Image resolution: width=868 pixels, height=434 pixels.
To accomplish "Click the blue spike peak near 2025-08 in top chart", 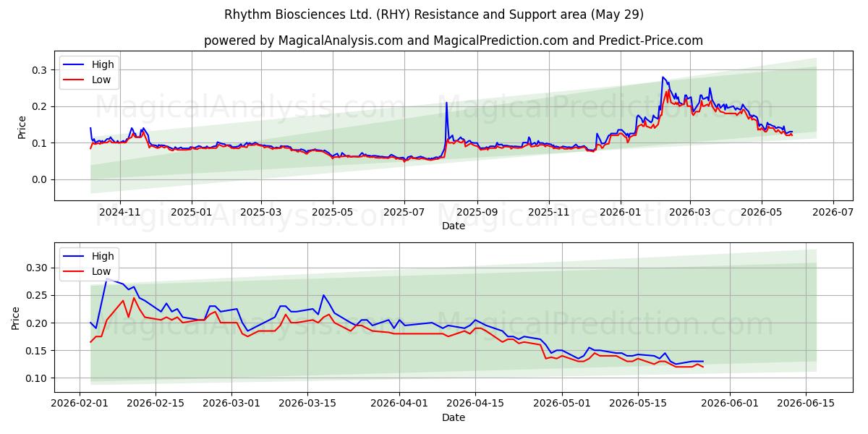I will [x=446, y=103].
